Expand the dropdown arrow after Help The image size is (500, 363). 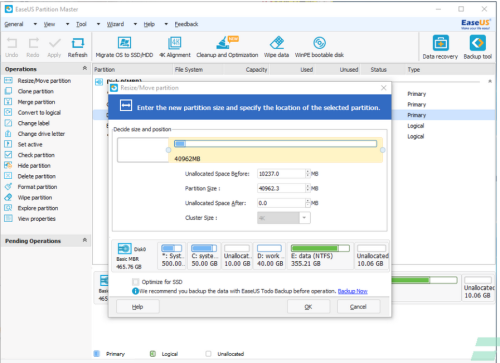click(x=166, y=24)
